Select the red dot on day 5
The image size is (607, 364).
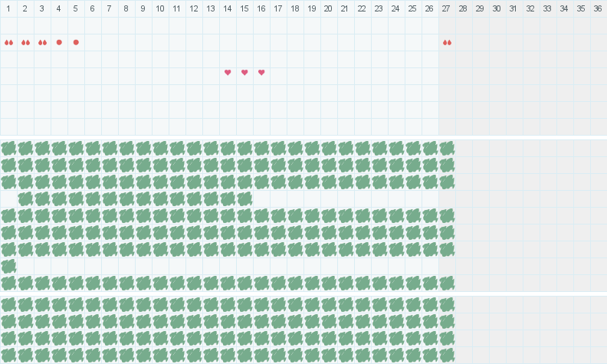coord(76,42)
